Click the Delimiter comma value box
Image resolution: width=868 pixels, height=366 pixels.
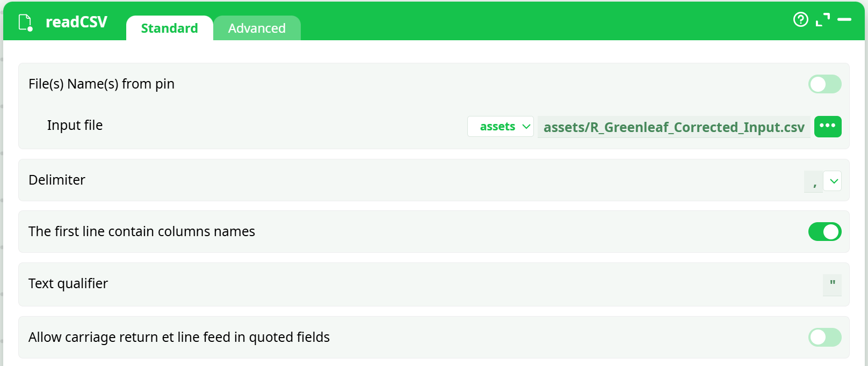(x=813, y=181)
